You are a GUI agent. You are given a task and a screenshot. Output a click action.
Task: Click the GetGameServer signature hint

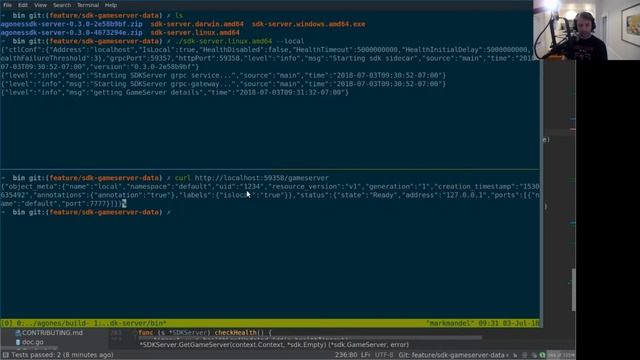pos(274,345)
